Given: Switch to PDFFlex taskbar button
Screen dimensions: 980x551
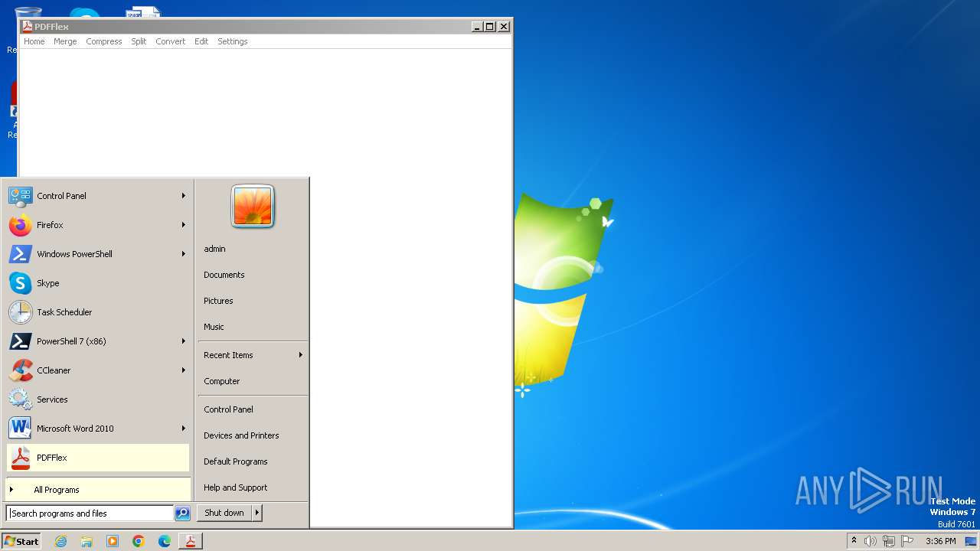Looking at the screenshot, I should click(191, 541).
